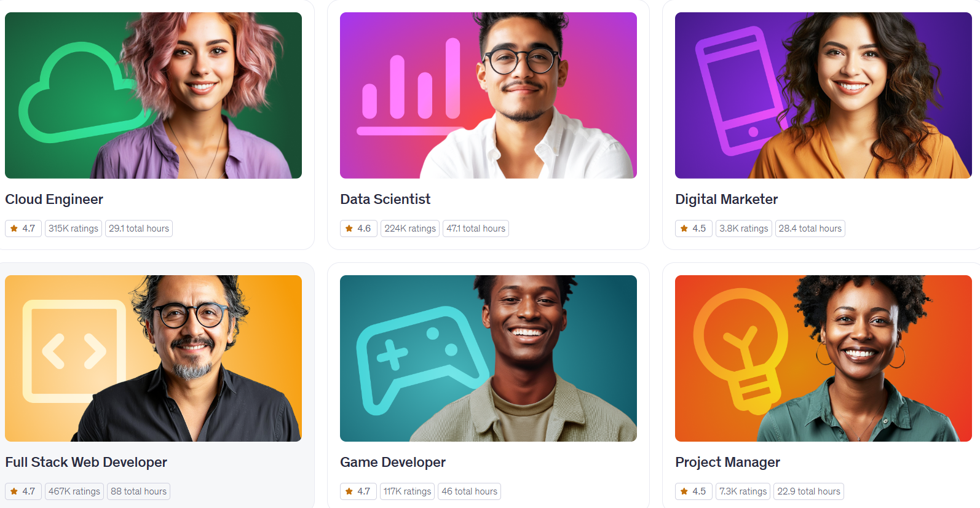Open the Data Scientist course title

point(385,199)
